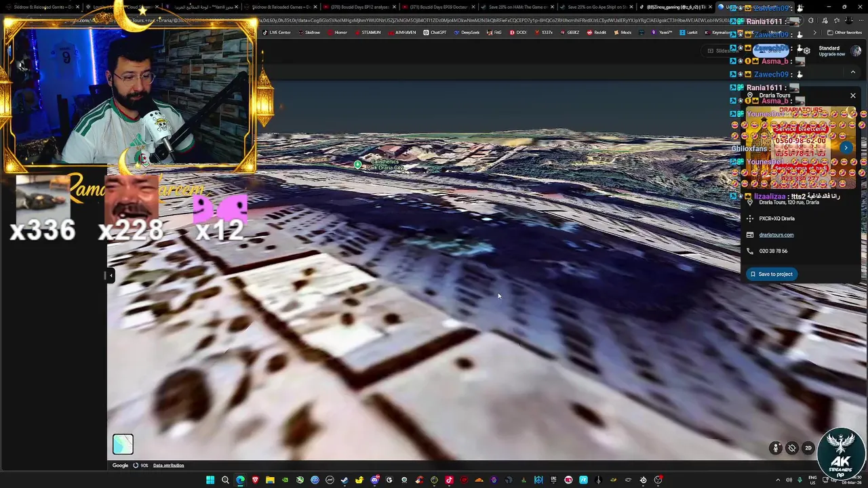
Task: Open Discord from taskbar
Action: click(374, 480)
